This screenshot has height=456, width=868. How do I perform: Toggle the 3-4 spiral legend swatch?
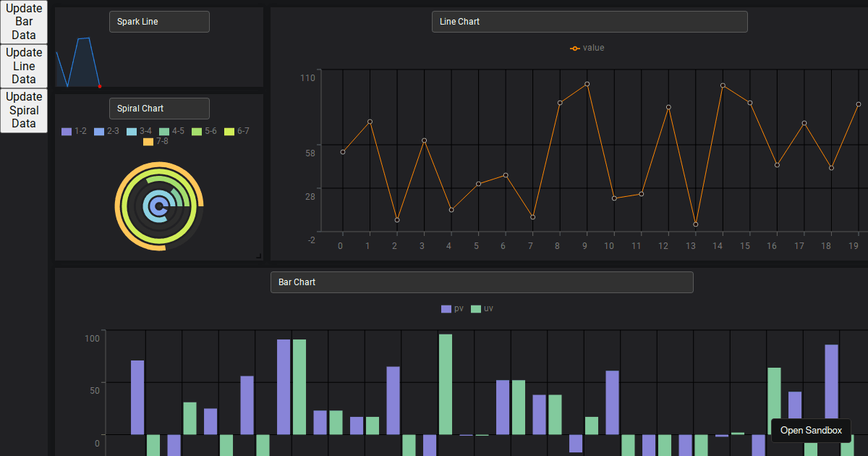[132, 132]
